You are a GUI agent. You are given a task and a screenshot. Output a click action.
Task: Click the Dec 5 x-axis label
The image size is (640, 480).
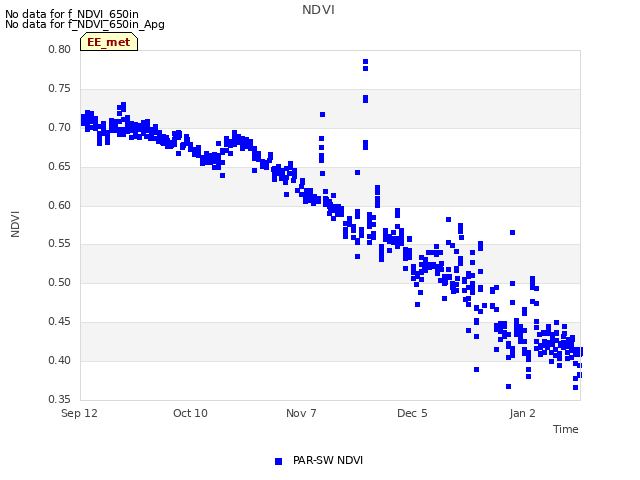(x=412, y=413)
